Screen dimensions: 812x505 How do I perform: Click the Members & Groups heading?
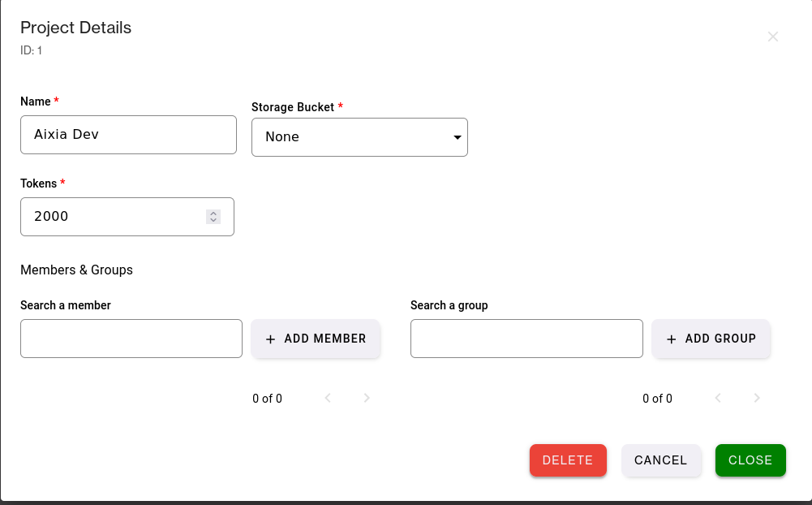click(76, 270)
